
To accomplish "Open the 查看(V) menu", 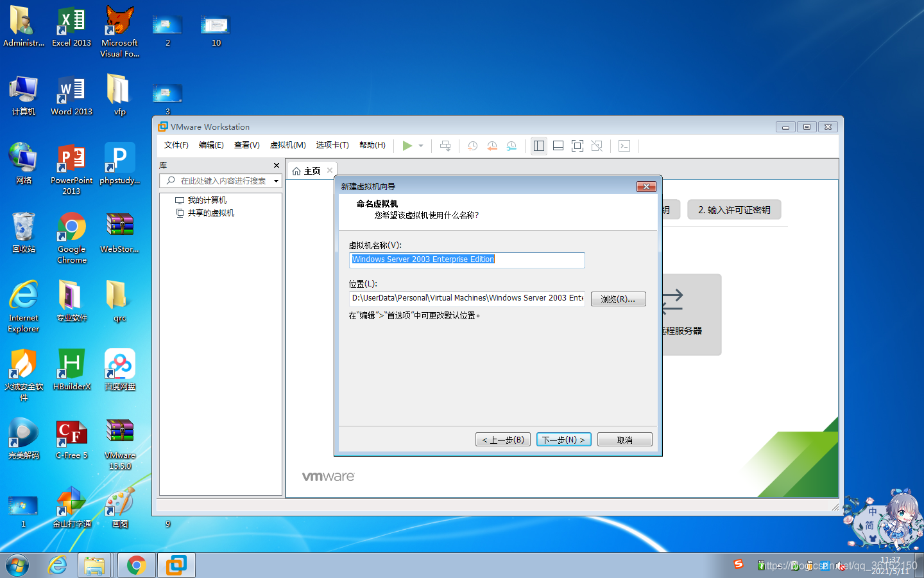I will click(x=247, y=145).
